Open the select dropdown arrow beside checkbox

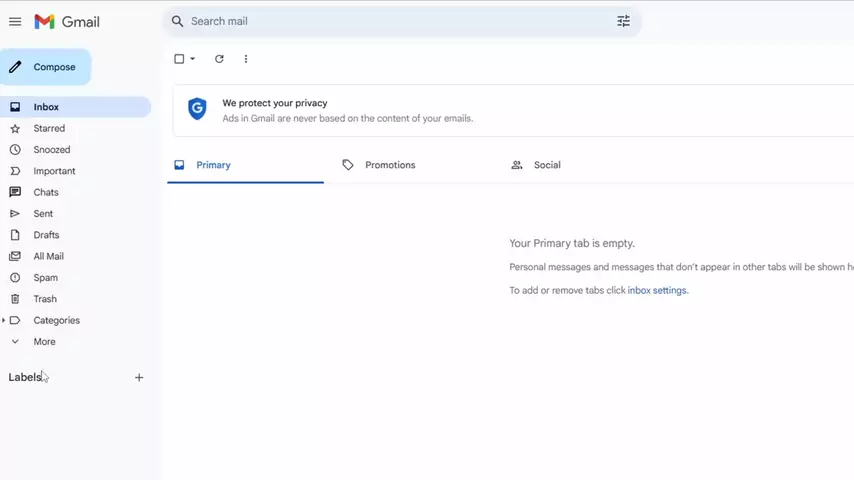click(x=193, y=59)
